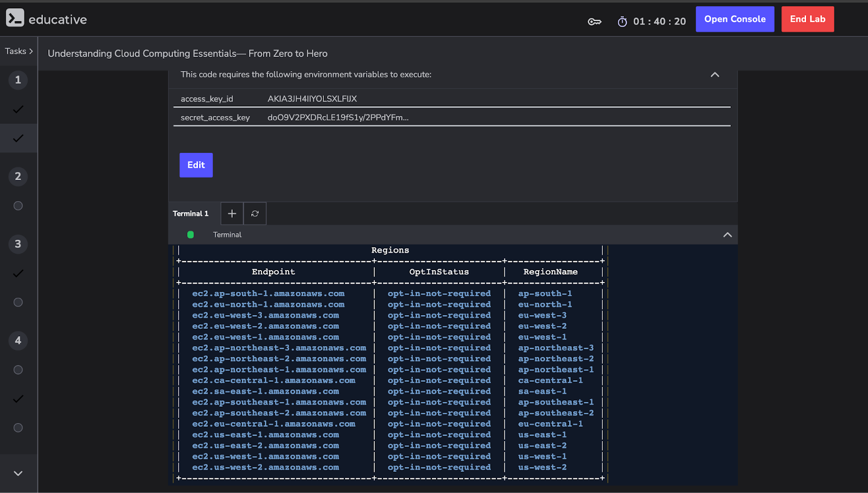
Task: Click endpoint ec2.ca-central-1.amazonaws.com
Action: (x=274, y=381)
